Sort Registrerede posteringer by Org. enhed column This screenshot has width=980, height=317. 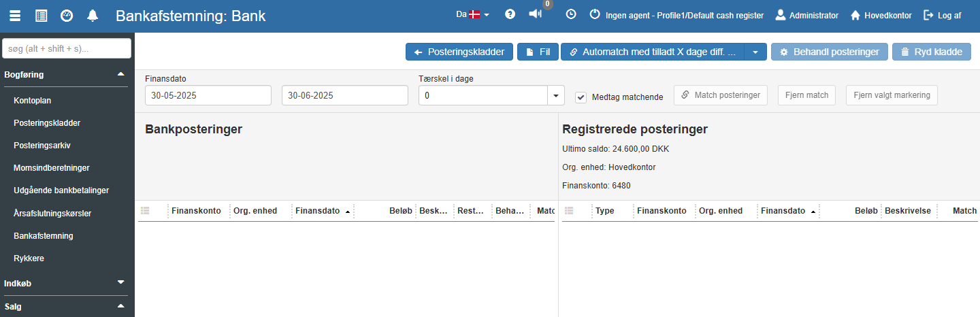(x=721, y=211)
